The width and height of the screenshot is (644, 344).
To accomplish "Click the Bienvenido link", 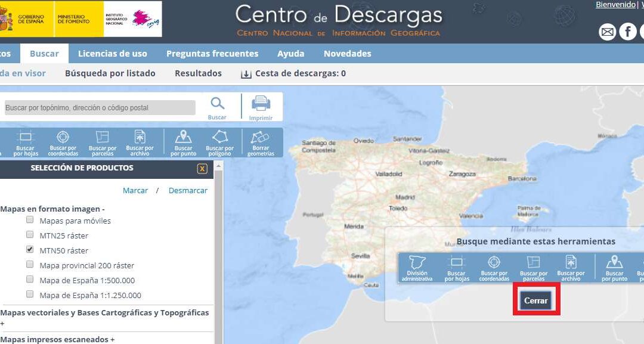I will pyautogui.click(x=615, y=5).
